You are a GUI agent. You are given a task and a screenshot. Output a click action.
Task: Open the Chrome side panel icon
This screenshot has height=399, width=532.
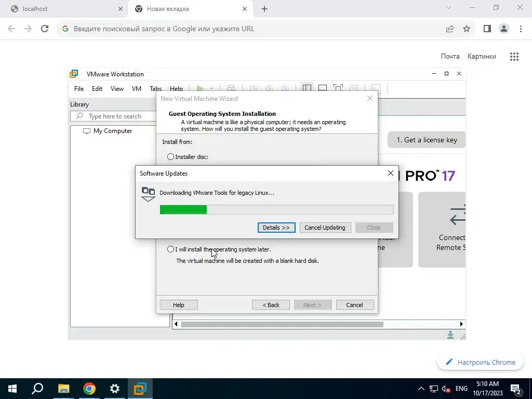[487, 29]
